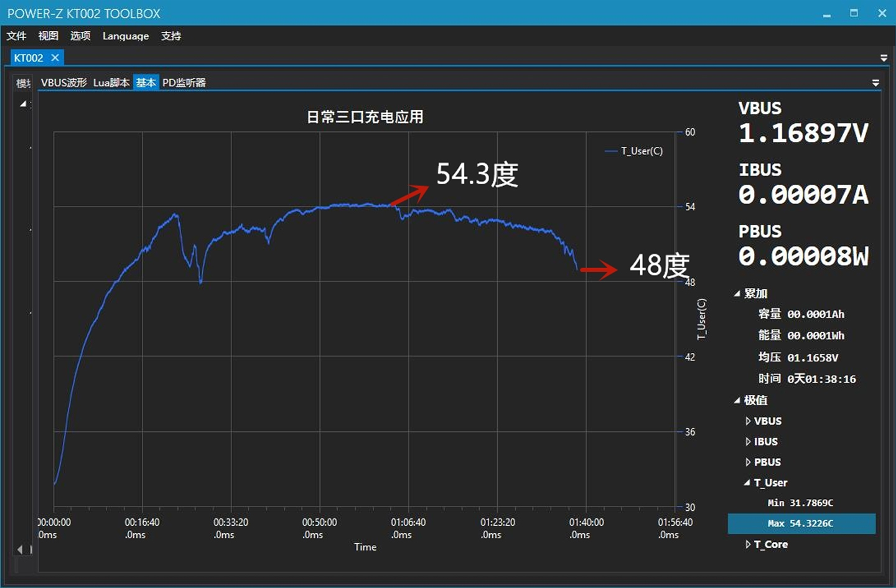Open the document tab list dropdown arrow
This screenshot has height=588, width=896.
pos(884,58)
